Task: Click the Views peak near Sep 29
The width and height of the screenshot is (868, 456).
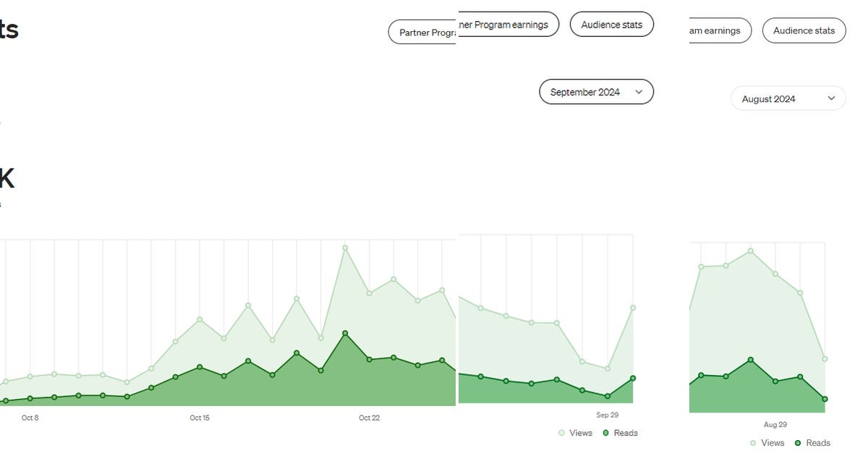Action: coord(633,307)
